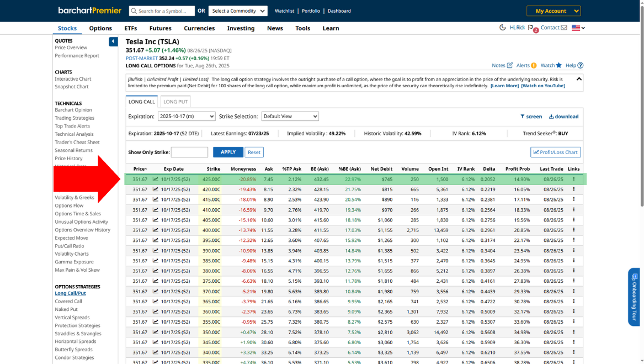Toggle dark mode moon icon
644x364 pixels.
click(502, 28)
